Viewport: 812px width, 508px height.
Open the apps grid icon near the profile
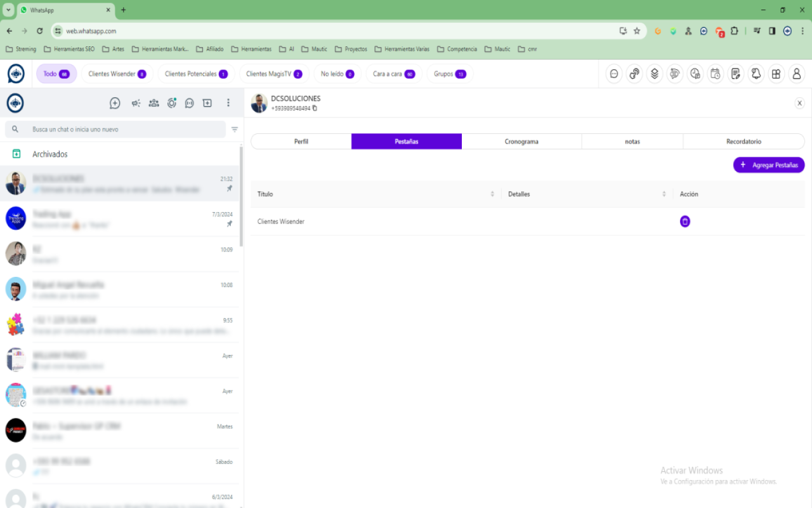pos(776,74)
